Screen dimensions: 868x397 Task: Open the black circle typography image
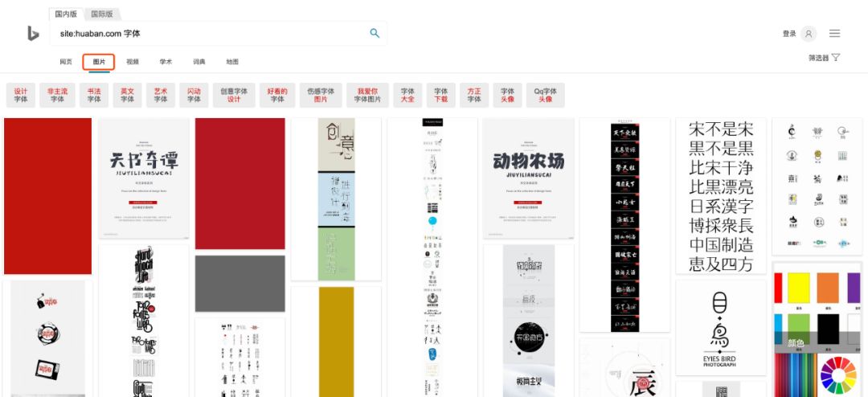(x=529, y=321)
